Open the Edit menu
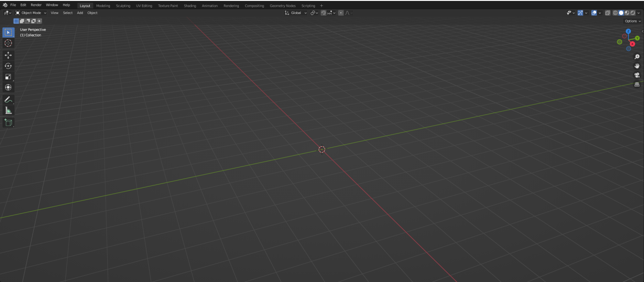 pos(23,5)
